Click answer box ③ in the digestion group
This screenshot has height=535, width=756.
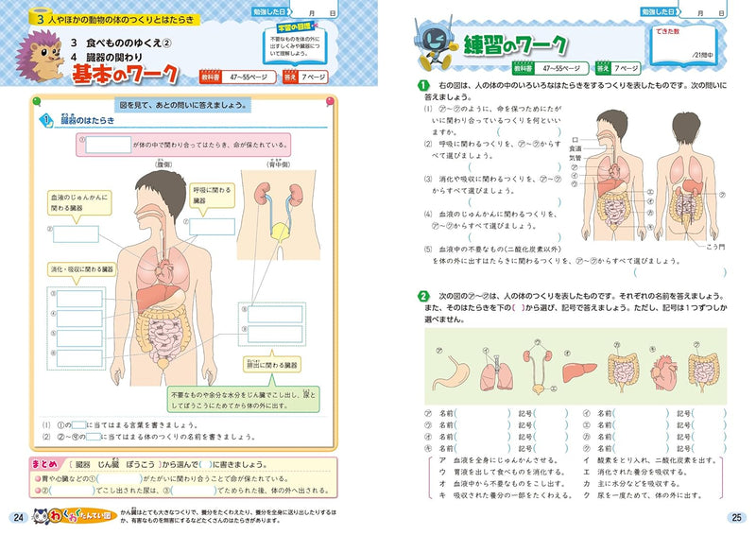[x=79, y=299]
